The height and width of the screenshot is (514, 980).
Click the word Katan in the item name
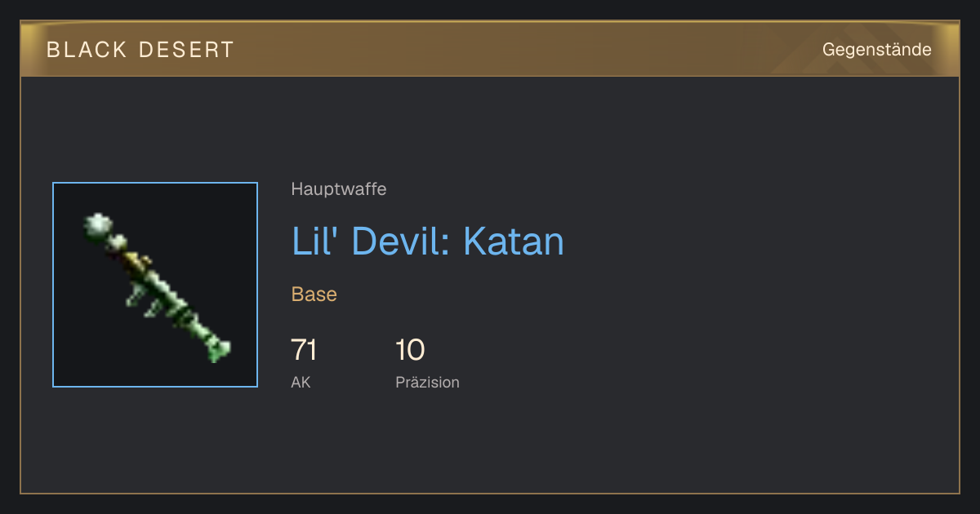click(x=513, y=241)
